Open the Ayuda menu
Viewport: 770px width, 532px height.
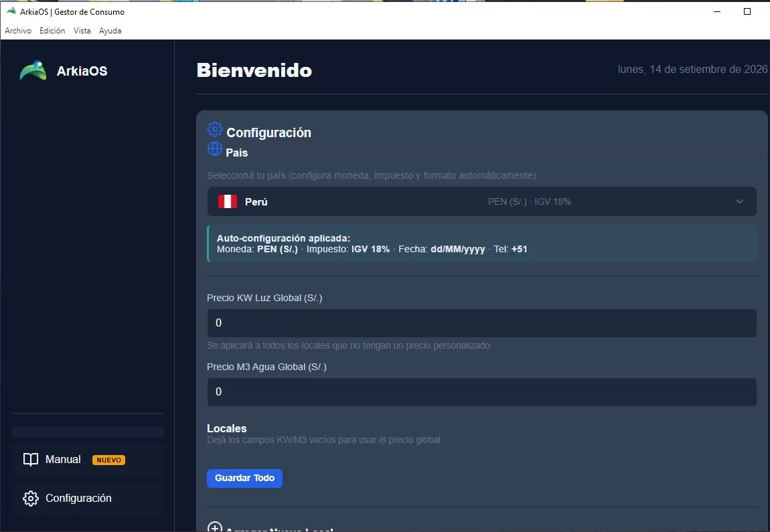(110, 30)
